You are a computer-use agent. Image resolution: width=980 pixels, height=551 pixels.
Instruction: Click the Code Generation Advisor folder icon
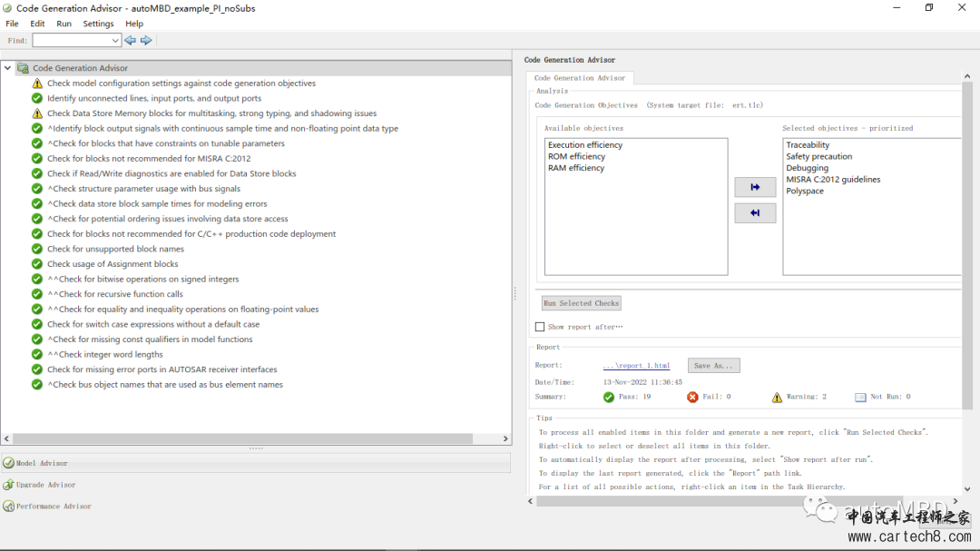23,68
